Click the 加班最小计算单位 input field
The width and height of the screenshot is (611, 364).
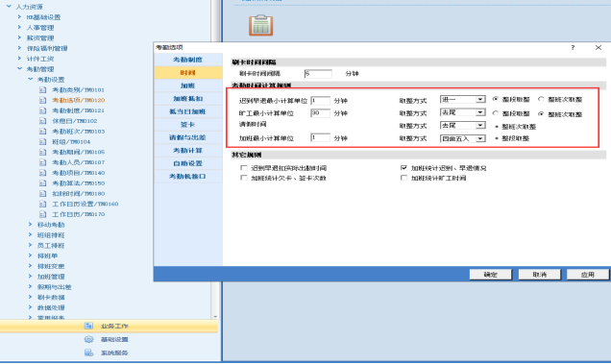pyautogui.click(x=320, y=138)
